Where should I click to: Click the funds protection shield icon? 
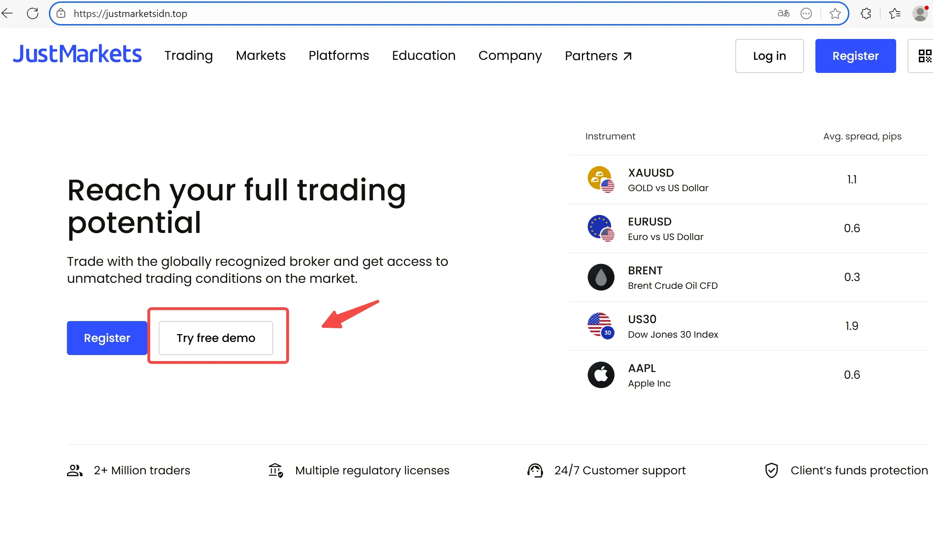[x=771, y=470]
